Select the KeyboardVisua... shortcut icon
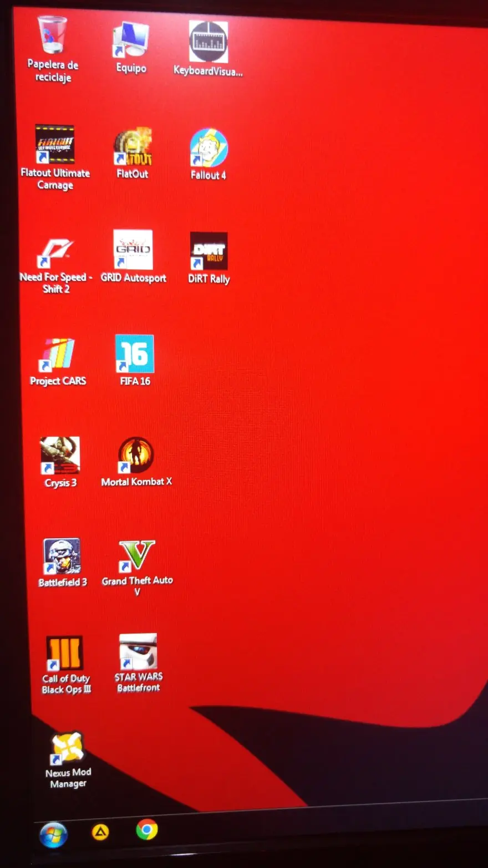Screen dimensions: 488x868 point(209,41)
